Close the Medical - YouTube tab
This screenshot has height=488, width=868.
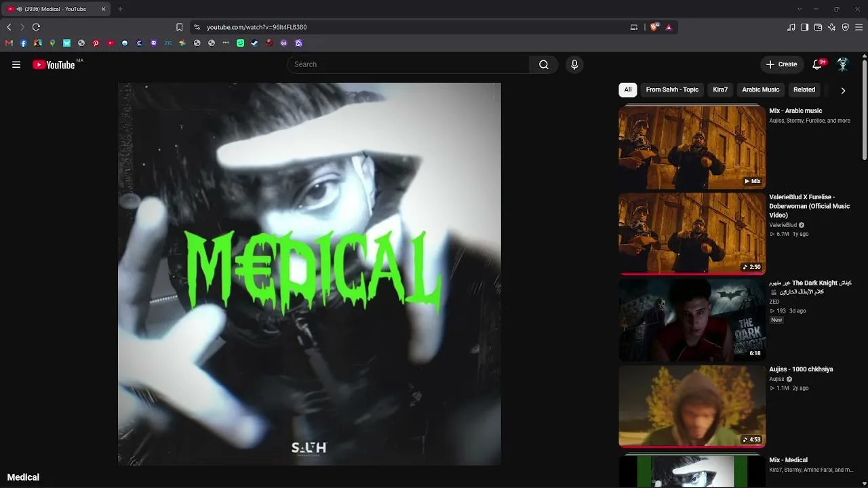click(x=104, y=9)
